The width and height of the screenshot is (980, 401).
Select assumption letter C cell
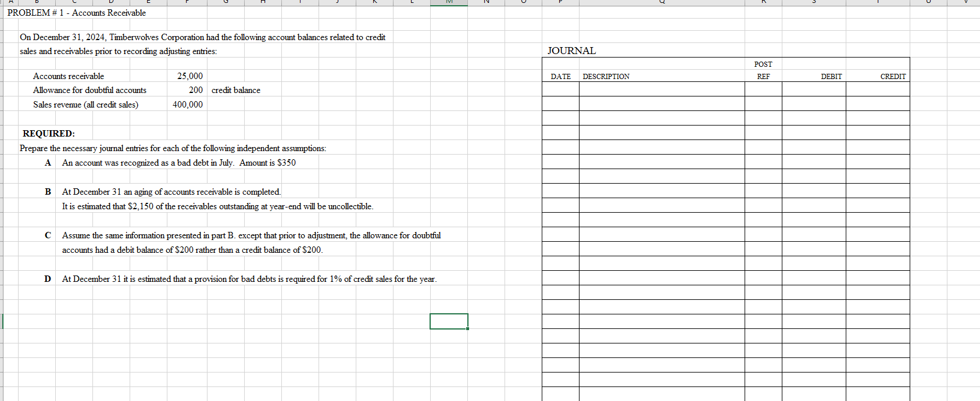[x=48, y=235]
